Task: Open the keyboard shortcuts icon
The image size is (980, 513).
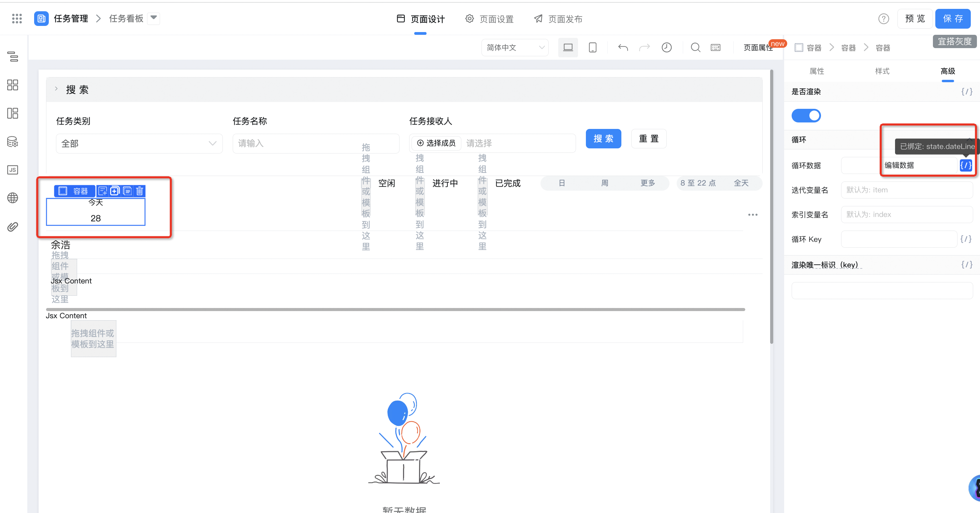Action: click(x=716, y=47)
